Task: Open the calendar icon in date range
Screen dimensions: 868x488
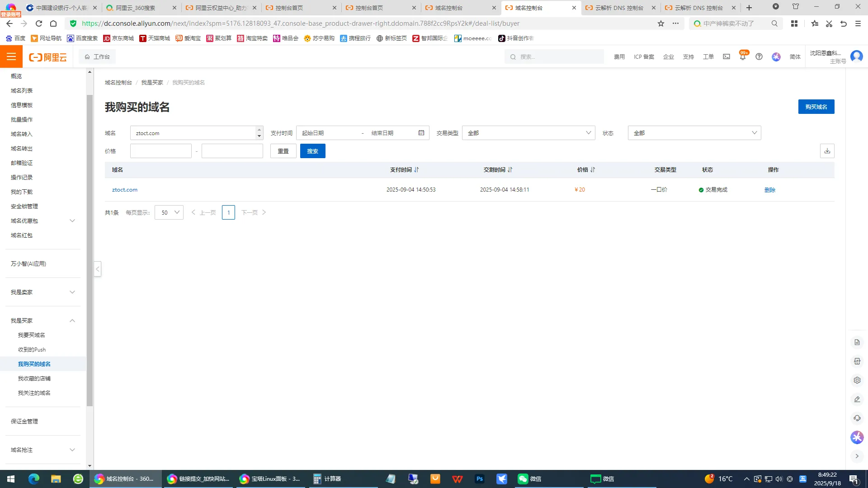Action: tap(421, 133)
